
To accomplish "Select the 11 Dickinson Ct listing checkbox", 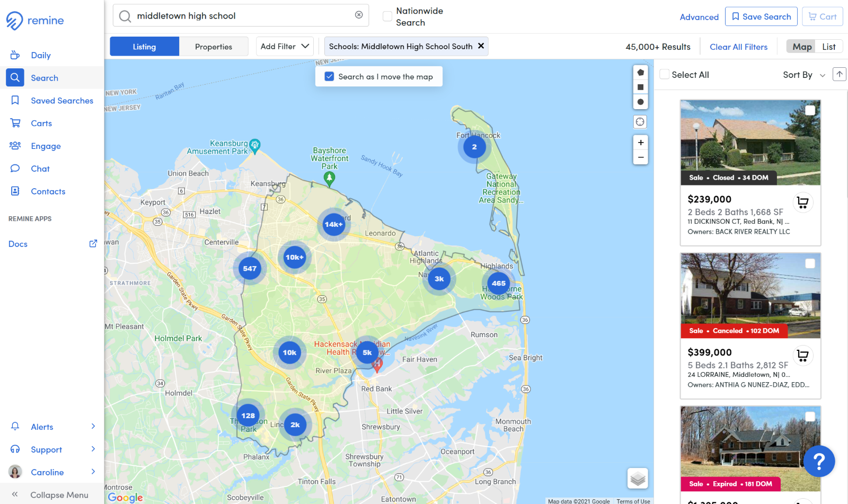I will (x=810, y=110).
